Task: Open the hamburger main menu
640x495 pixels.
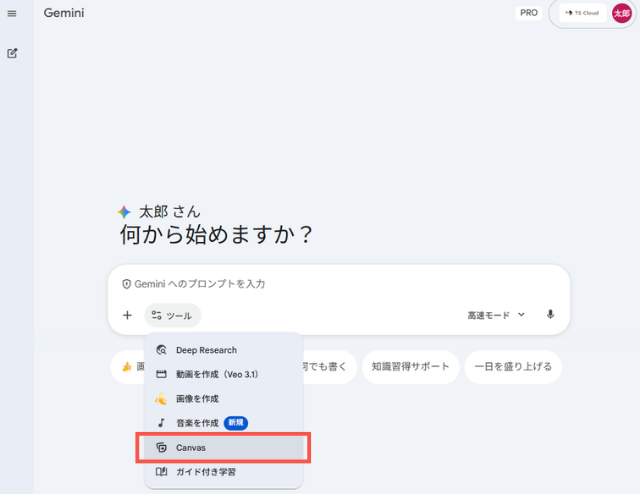Action: 12,13
